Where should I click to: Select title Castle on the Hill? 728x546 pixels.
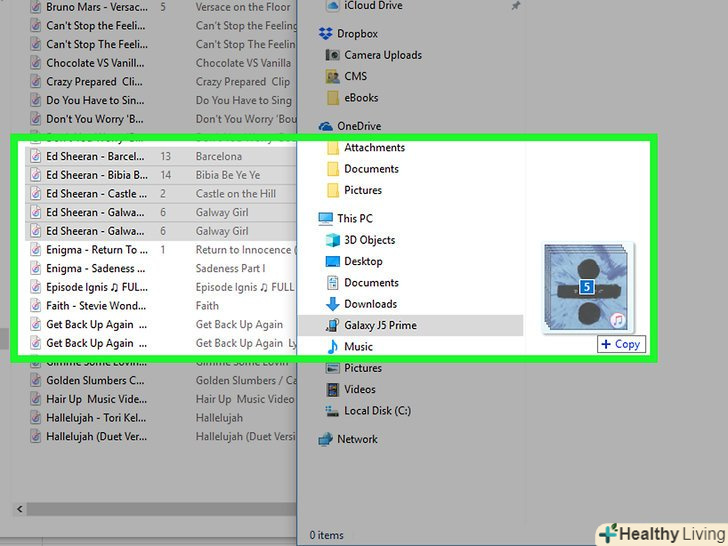pyautogui.click(x=236, y=194)
